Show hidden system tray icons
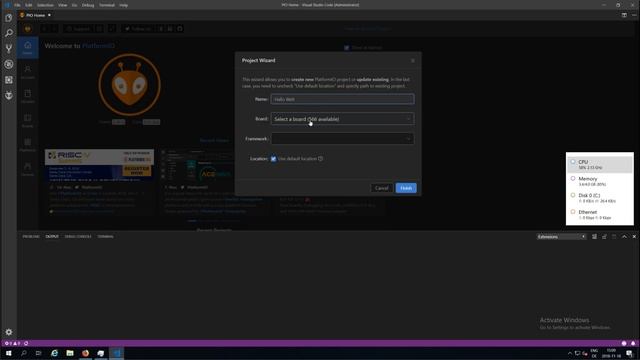 pyautogui.click(x=569, y=353)
